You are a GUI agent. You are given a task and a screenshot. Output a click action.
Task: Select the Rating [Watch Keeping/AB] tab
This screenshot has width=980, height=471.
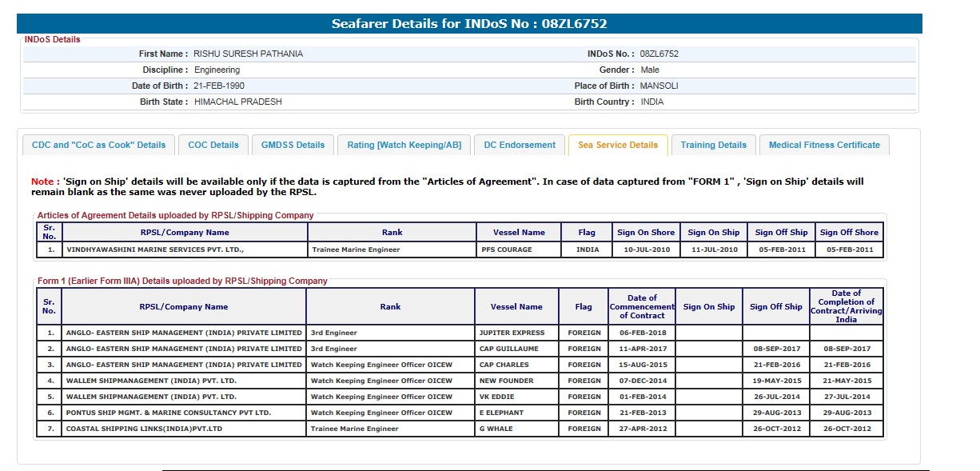404,145
